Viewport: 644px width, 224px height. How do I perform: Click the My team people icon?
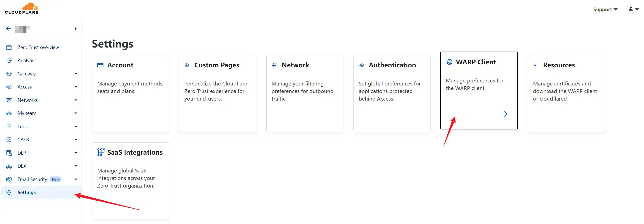(9, 113)
